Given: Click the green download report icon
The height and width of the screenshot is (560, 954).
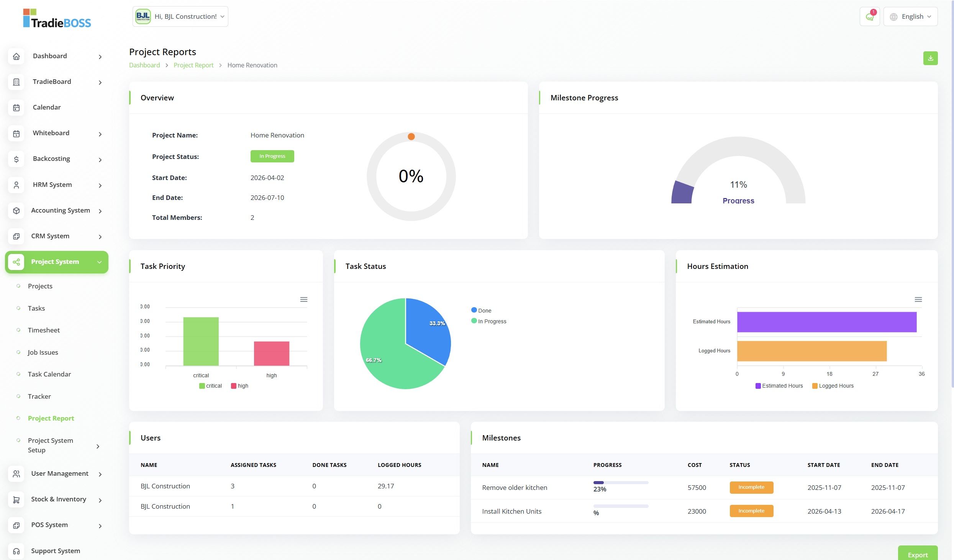Looking at the screenshot, I should tap(930, 58).
